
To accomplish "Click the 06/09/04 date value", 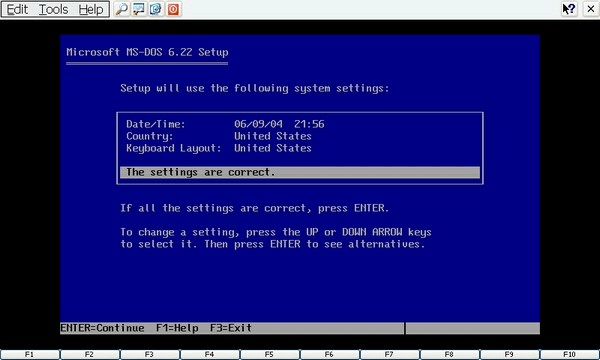I will pyautogui.click(x=258, y=124).
